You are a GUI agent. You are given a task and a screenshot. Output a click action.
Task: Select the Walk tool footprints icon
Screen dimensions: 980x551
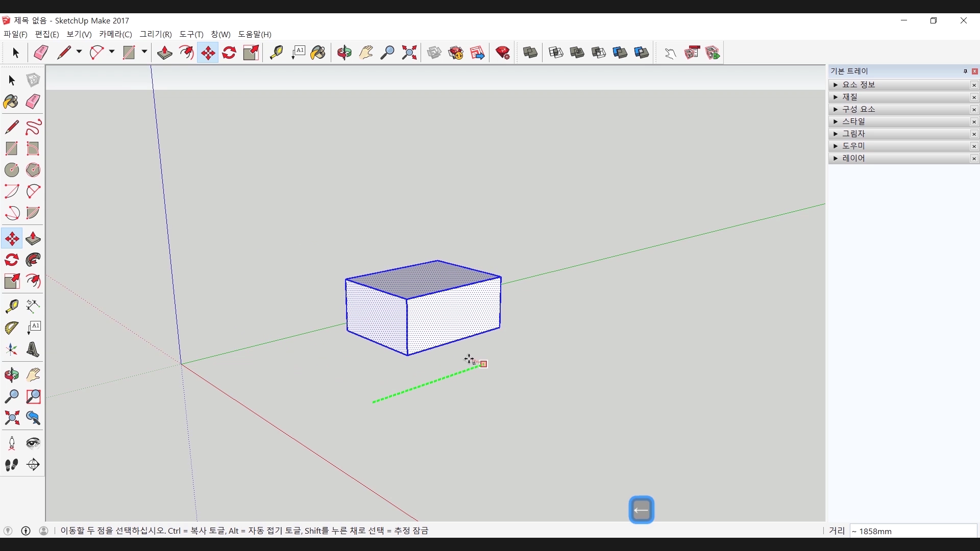click(x=12, y=465)
